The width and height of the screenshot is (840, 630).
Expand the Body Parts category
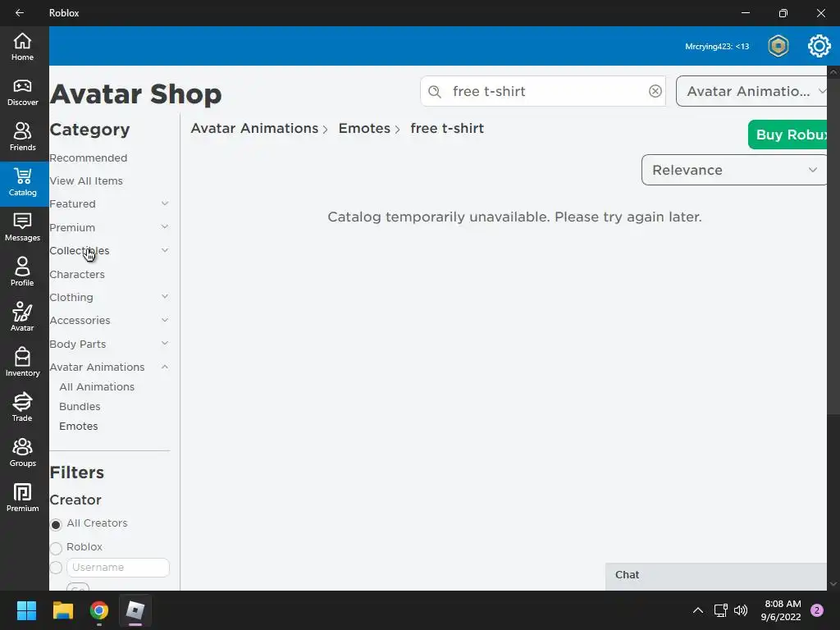point(165,344)
